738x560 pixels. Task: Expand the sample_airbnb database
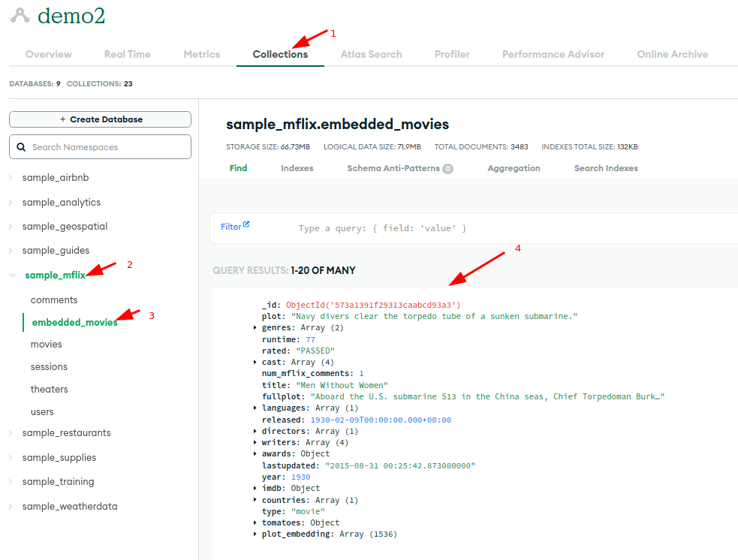11,176
